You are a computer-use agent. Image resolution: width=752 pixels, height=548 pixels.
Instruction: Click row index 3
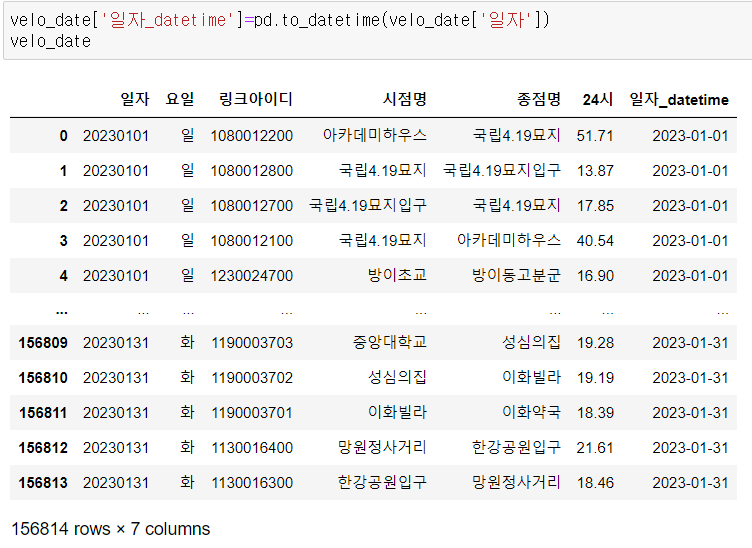[x=63, y=241]
